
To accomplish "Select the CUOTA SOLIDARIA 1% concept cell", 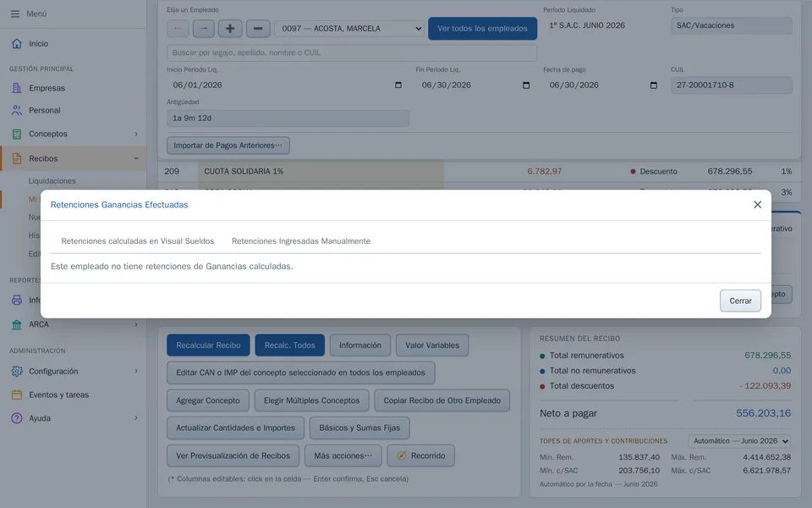I will (x=321, y=171).
